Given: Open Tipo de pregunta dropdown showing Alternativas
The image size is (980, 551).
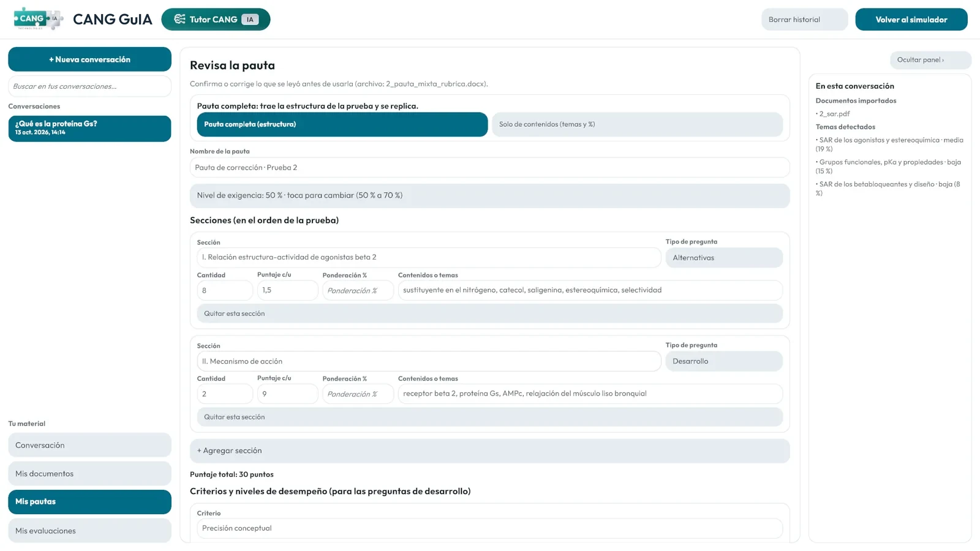Looking at the screenshot, I should 724,258.
